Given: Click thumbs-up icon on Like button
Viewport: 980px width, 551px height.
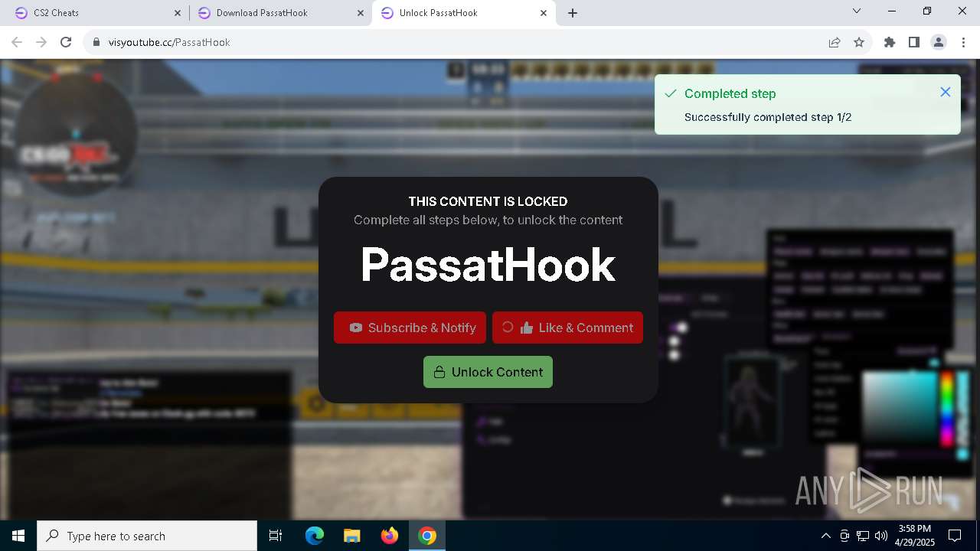Looking at the screenshot, I should tap(527, 328).
